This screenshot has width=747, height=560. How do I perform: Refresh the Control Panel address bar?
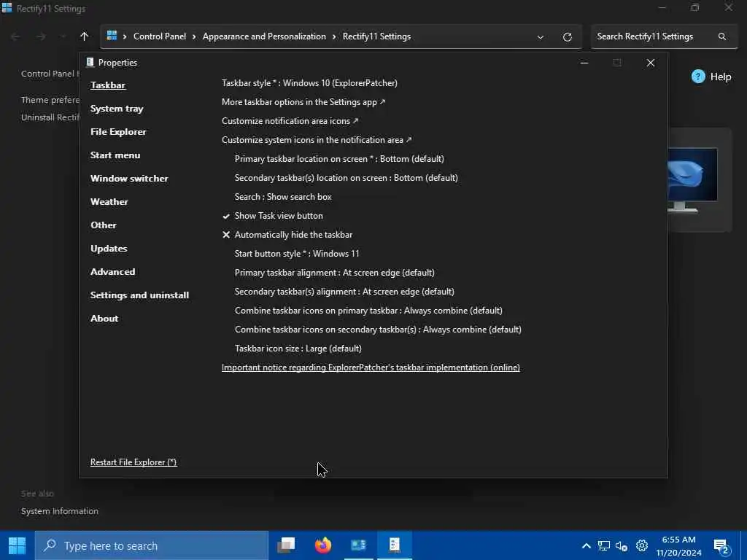click(567, 37)
